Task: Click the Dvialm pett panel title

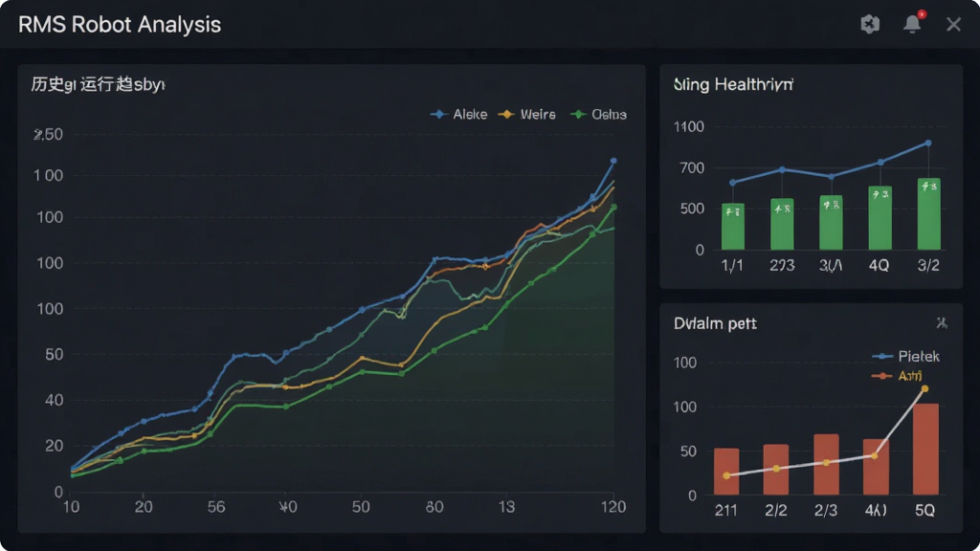Action: click(715, 323)
